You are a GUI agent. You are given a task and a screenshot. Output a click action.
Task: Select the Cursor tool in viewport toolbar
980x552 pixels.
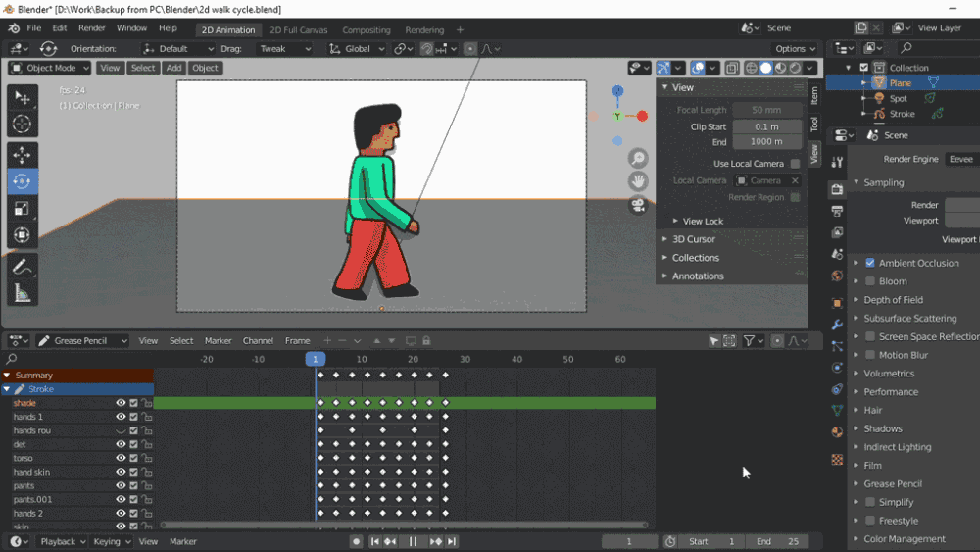[x=22, y=124]
